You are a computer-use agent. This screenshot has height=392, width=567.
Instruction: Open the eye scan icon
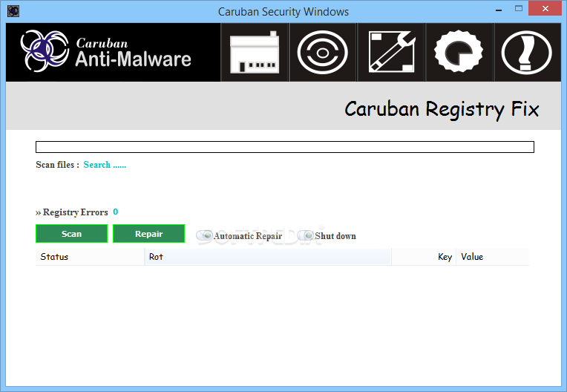[322, 53]
